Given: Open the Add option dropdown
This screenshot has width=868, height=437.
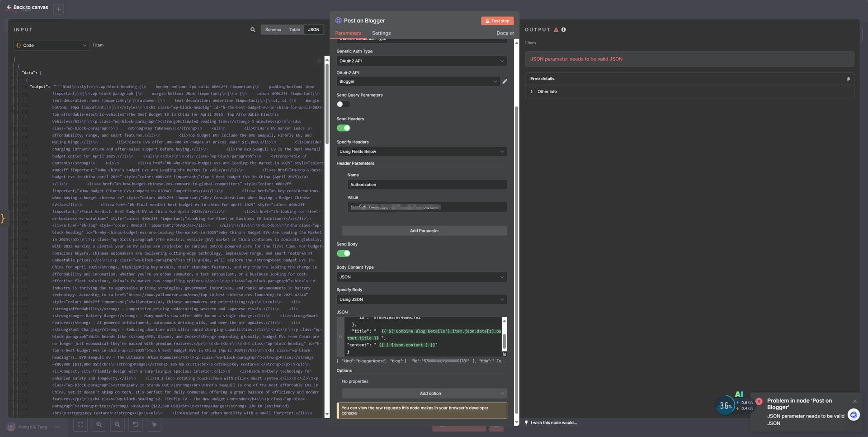Looking at the screenshot, I should pos(424,394).
